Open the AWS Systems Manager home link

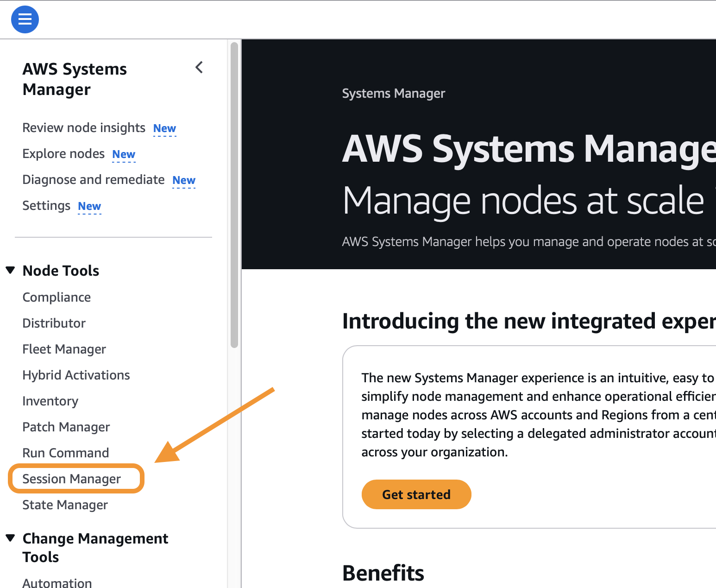point(75,79)
